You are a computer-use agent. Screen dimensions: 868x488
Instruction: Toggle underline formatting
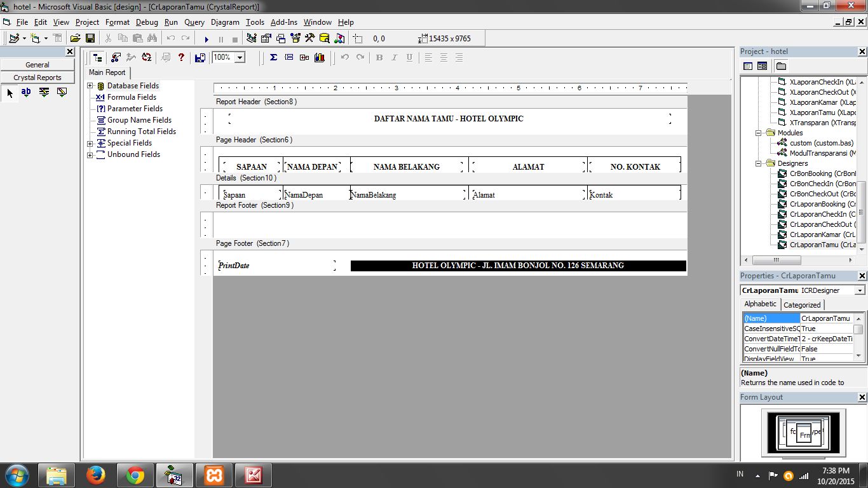(409, 57)
